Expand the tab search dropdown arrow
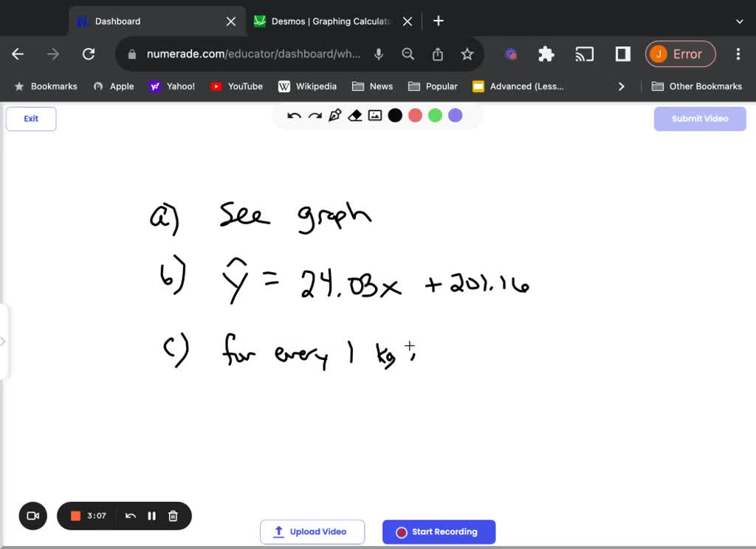756x549 pixels. point(739,21)
